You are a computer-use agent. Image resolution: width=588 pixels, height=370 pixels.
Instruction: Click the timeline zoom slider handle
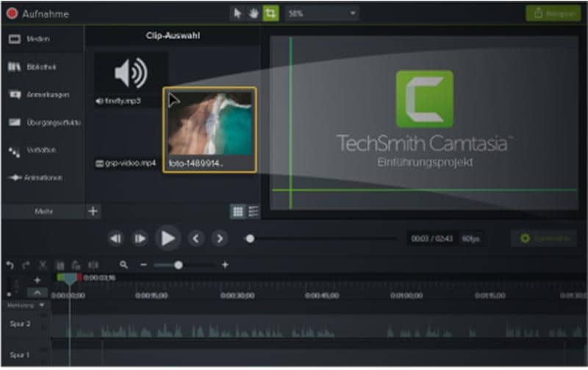[x=179, y=265]
